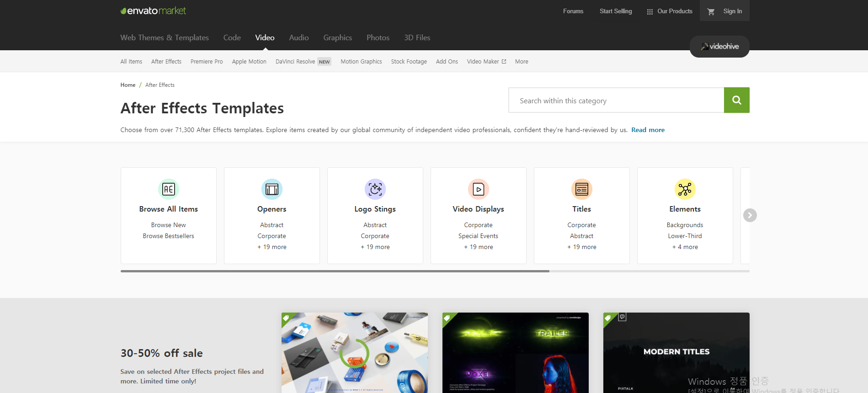Click the green search magnifier button
868x393 pixels.
click(736, 100)
